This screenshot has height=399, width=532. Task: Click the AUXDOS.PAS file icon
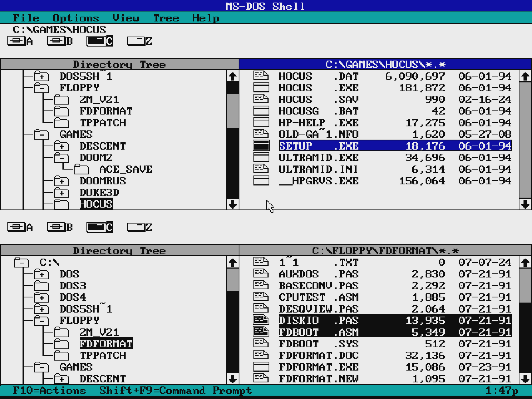[261, 274]
